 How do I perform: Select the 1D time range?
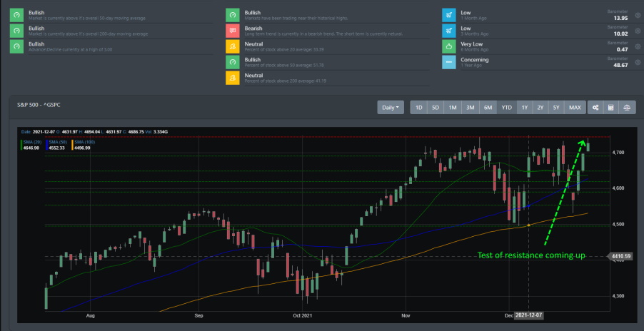418,108
